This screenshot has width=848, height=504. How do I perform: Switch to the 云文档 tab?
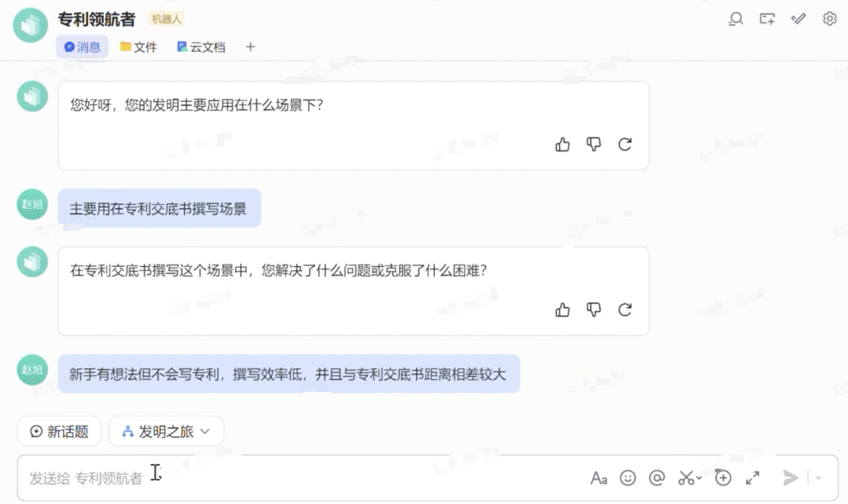coord(201,47)
